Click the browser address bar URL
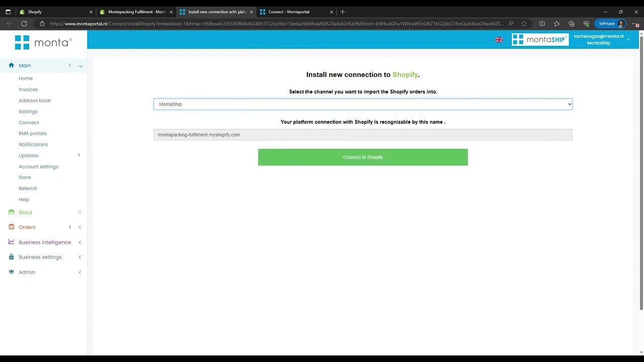Screen dimensions: 644x362 coord(277,24)
